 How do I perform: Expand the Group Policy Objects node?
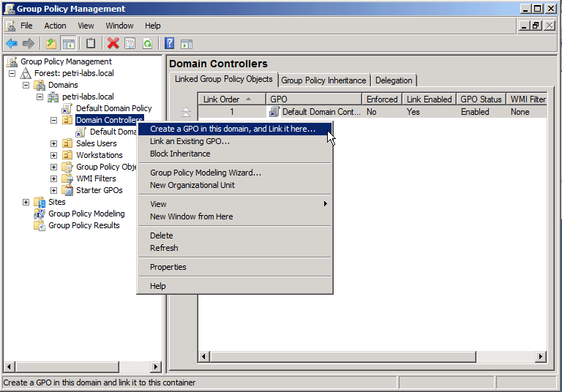53,167
